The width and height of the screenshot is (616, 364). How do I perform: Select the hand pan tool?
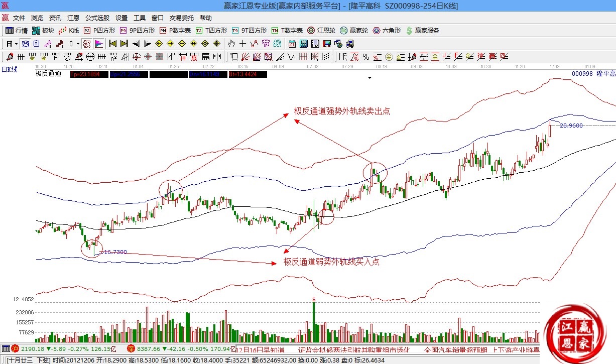coord(231,44)
